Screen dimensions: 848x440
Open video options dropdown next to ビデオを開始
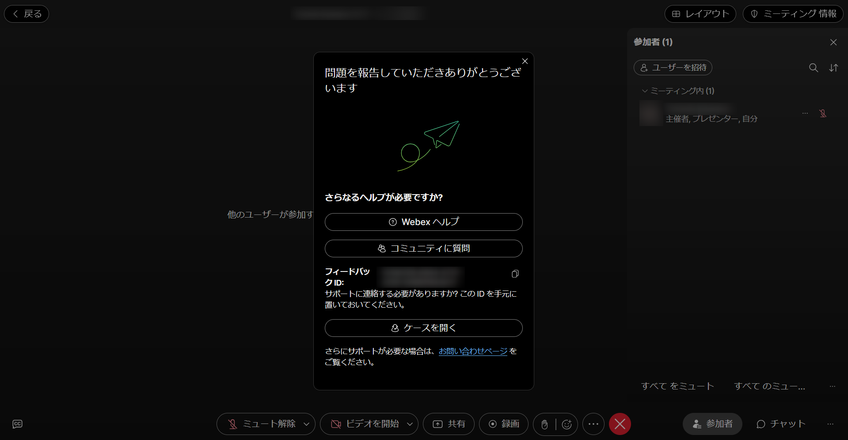[x=410, y=424]
